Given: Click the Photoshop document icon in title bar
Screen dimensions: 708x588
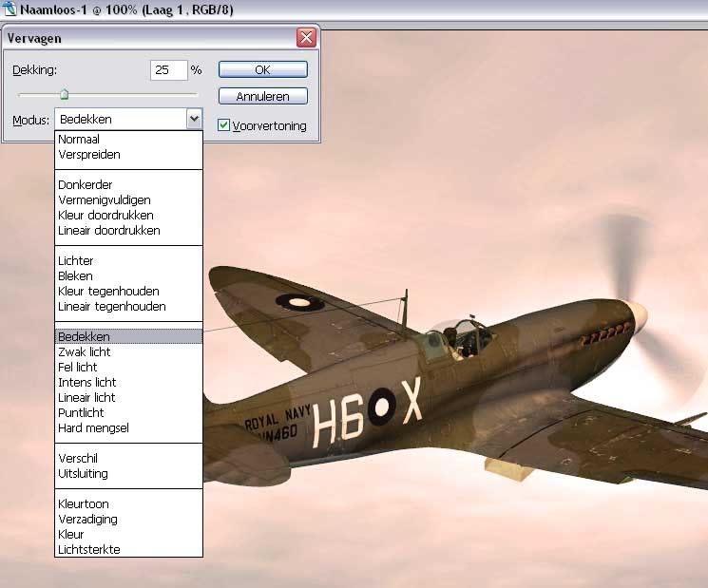Looking at the screenshot, I should [x=10, y=9].
